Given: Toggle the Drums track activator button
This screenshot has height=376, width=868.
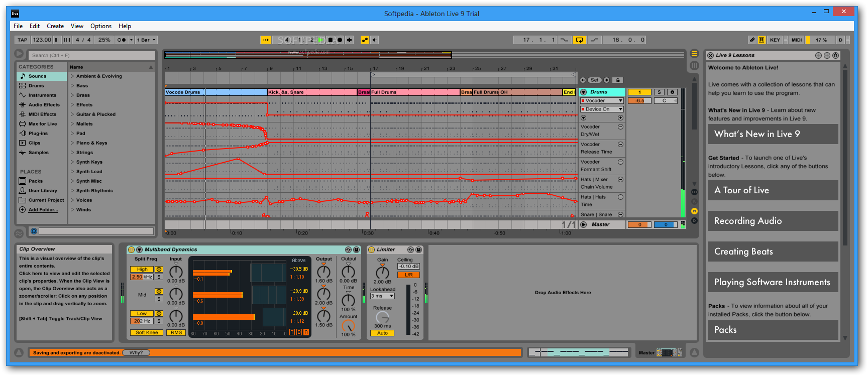Looking at the screenshot, I should click(639, 92).
